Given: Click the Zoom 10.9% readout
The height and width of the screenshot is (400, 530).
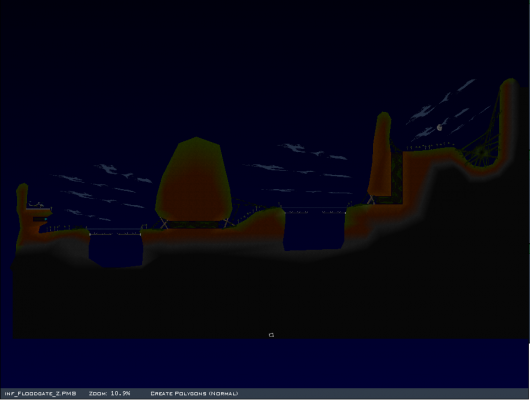Looking at the screenshot, I should click(x=110, y=394).
